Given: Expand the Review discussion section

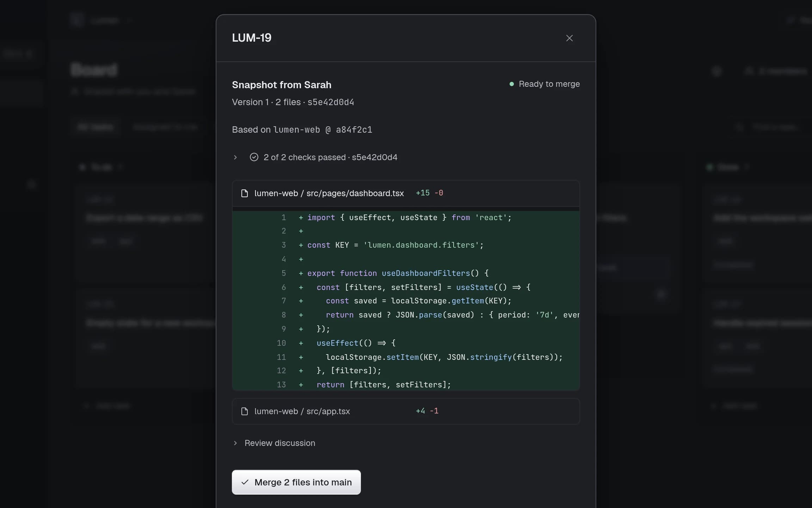Looking at the screenshot, I should 273,443.
